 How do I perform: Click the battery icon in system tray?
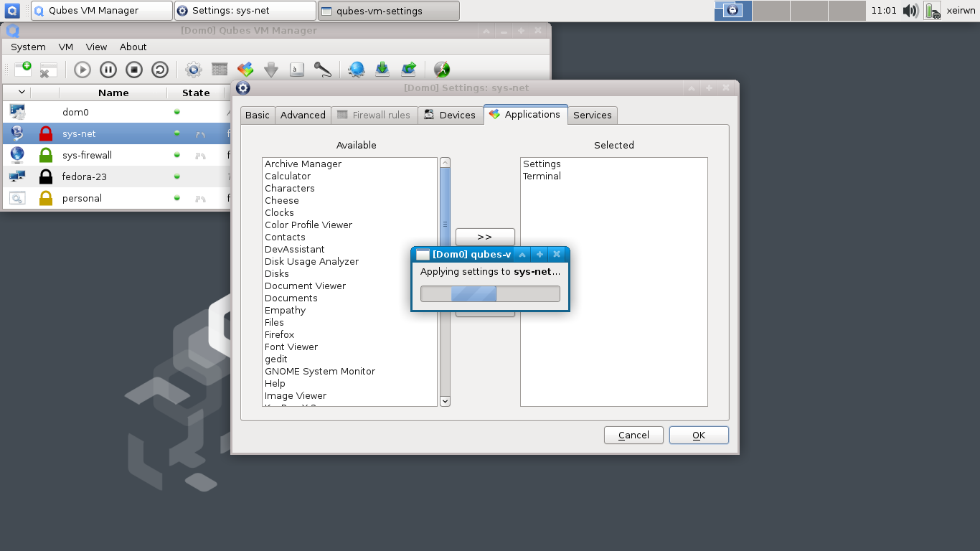click(932, 11)
